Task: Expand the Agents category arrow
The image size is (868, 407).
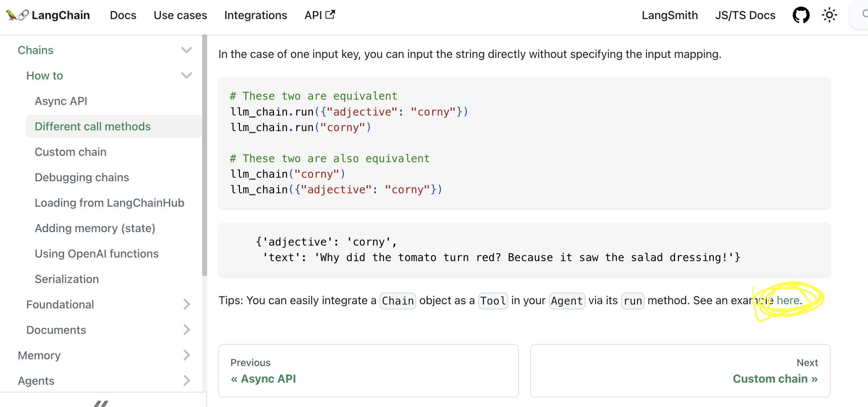Action: [x=186, y=381]
